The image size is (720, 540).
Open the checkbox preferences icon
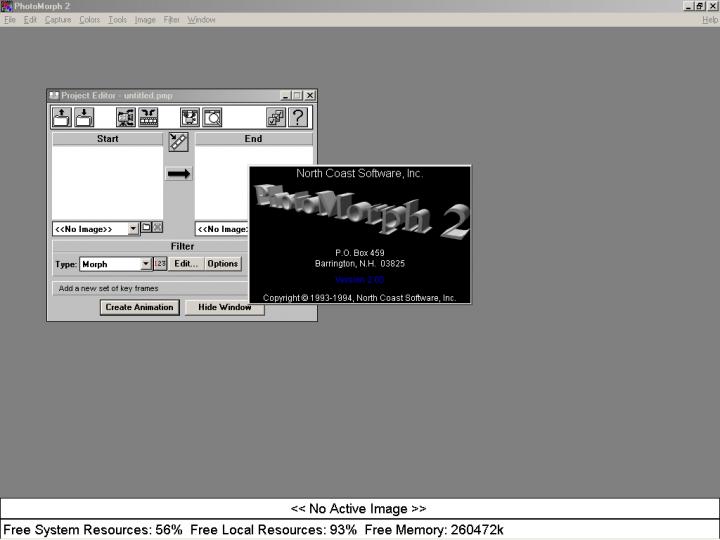tap(276, 117)
